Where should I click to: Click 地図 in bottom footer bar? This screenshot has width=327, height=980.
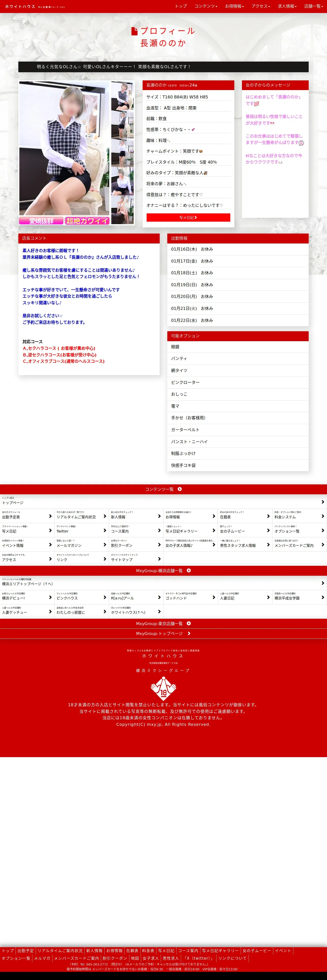click(135, 958)
